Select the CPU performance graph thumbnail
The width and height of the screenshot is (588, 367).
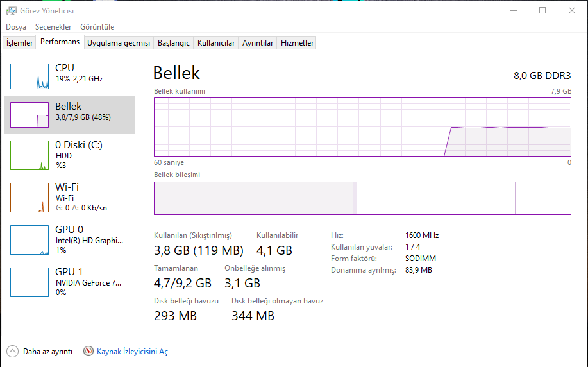pyautogui.click(x=29, y=76)
